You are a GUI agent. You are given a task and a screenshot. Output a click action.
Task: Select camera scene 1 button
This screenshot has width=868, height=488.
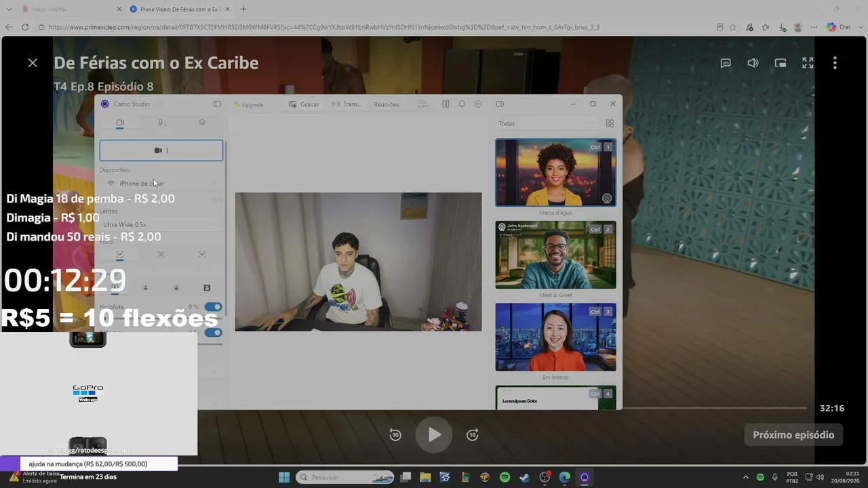[161, 150]
